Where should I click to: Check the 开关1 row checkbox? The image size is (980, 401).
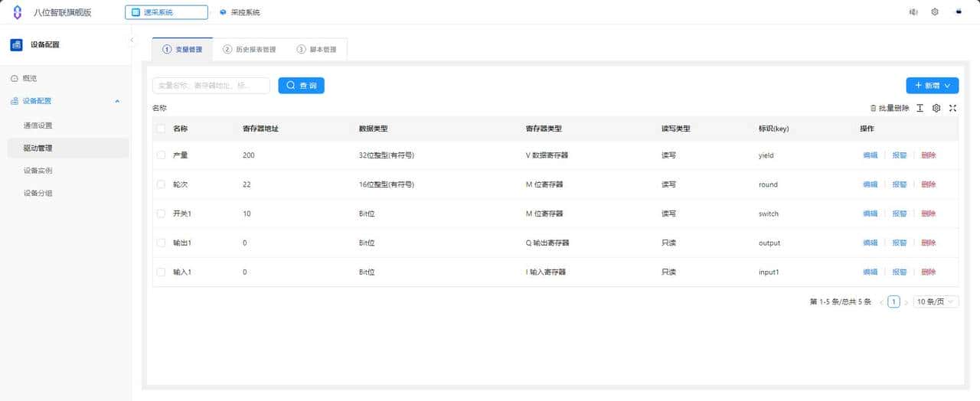[161, 214]
